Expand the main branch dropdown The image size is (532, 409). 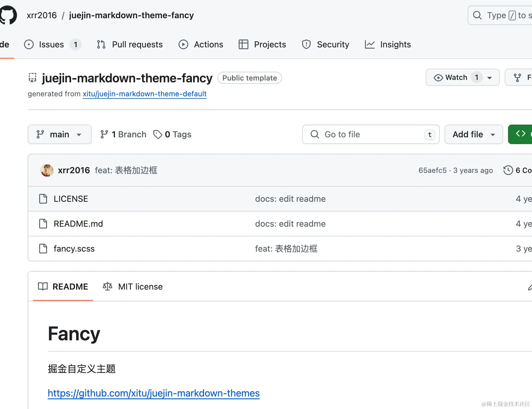(x=60, y=134)
